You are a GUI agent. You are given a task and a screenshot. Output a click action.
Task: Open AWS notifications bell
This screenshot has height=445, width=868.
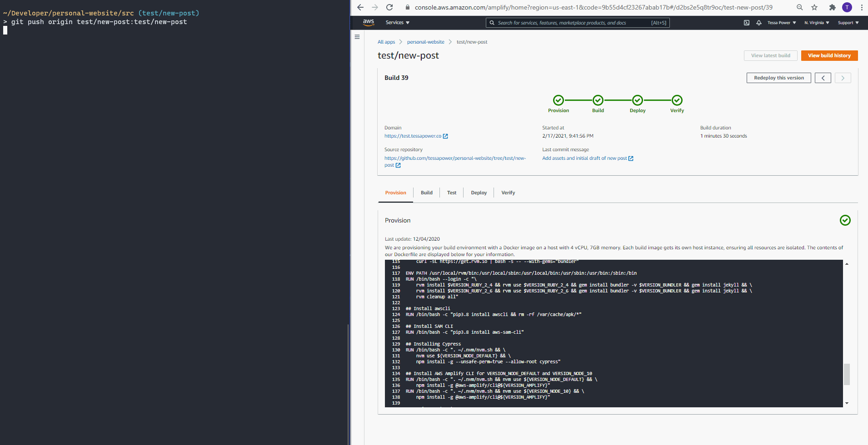758,23
